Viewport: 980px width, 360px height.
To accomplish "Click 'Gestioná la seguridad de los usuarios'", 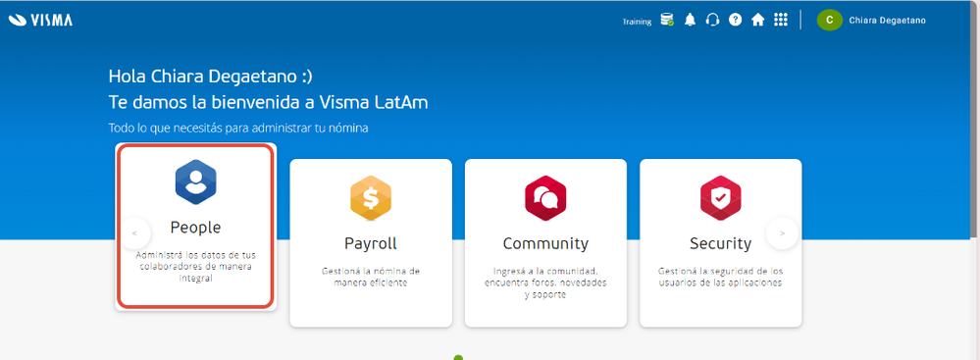I will pos(721,277).
